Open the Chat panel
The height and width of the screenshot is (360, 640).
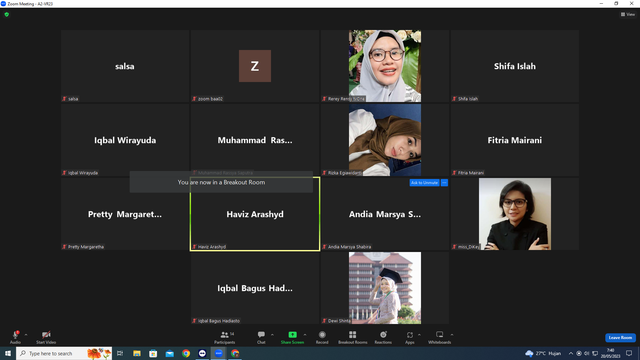pyautogui.click(x=261, y=337)
